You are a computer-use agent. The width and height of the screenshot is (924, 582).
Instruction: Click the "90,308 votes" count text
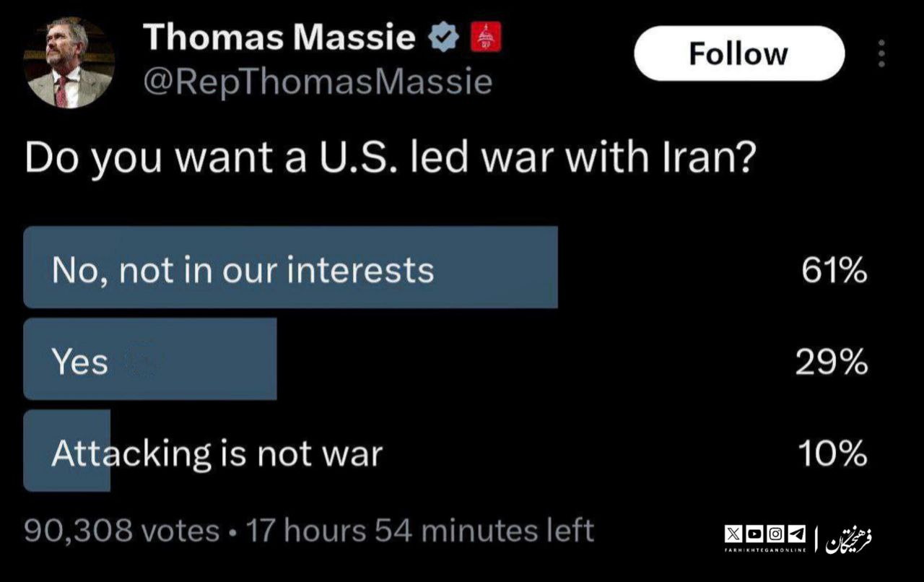pyautogui.click(x=122, y=531)
